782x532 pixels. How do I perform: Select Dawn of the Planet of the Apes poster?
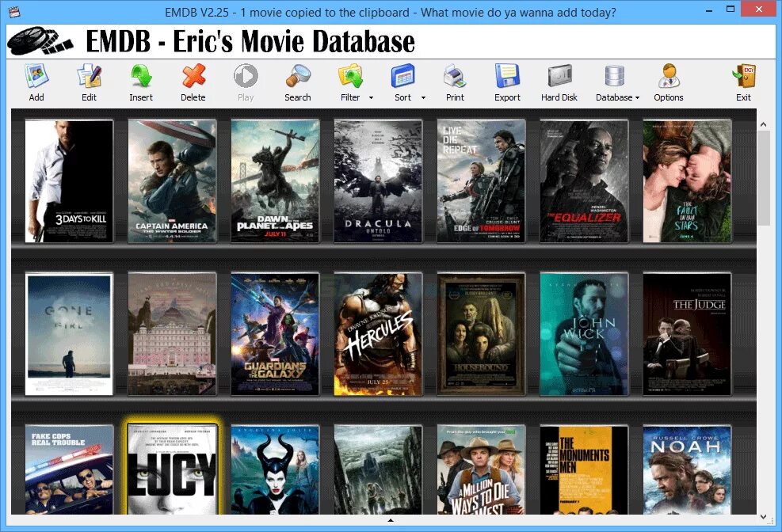275,181
